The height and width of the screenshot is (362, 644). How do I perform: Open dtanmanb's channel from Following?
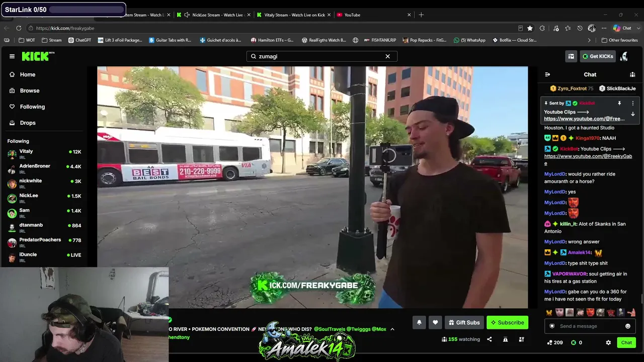click(44, 228)
